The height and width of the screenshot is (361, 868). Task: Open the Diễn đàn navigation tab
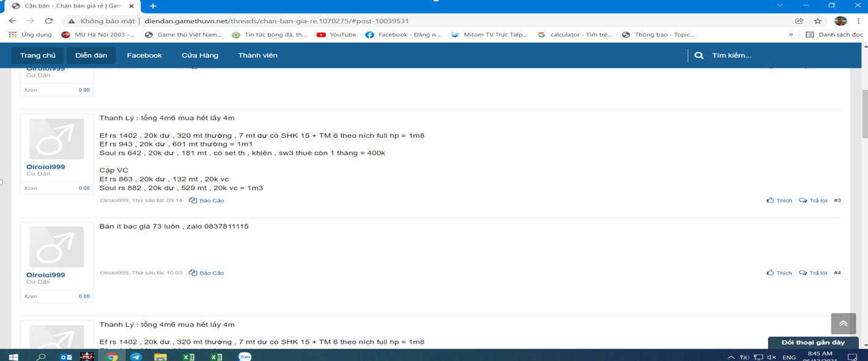(91, 55)
